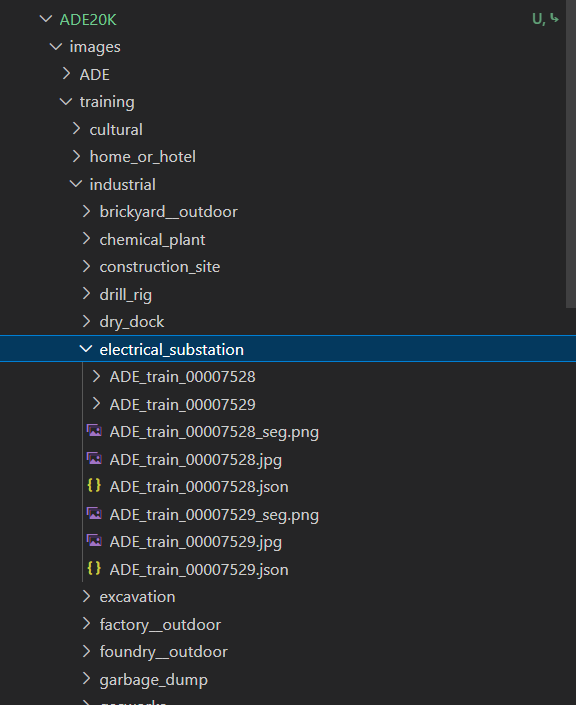Select the factory__outdoor folder label
Image resolution: width=576 pixels, height=705 pixels.
160,625
